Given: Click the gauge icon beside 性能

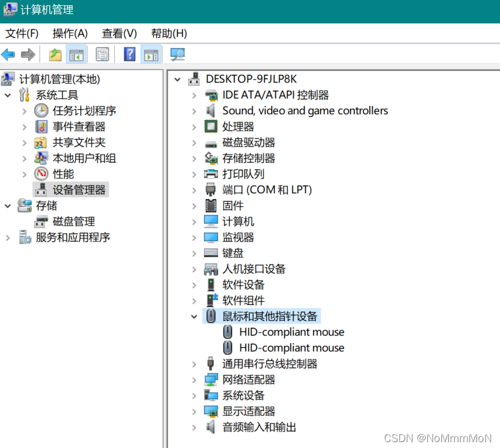Looking at the screenshot, I should (x=42, y=174).
